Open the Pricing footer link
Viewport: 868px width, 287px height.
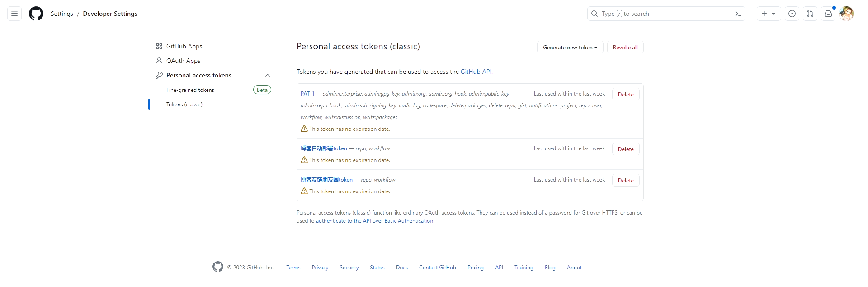476,268
